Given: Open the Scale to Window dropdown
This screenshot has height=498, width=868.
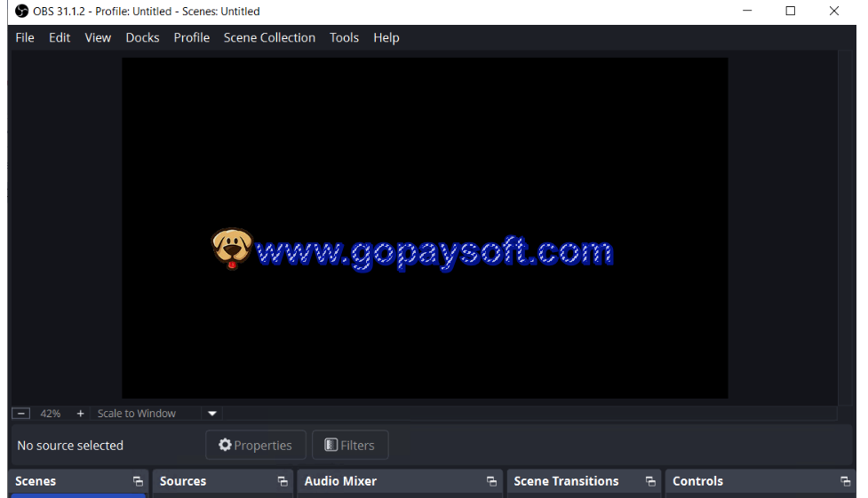Looking at the screenshot, I should click(211, 414).
